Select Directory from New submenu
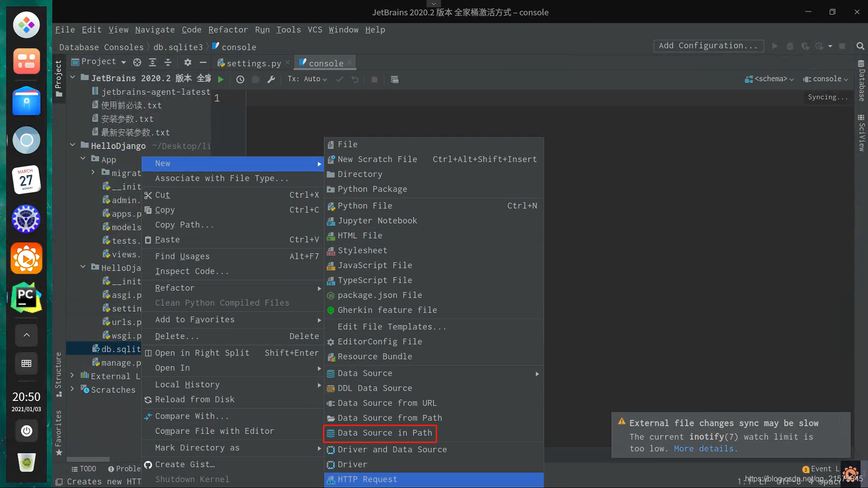This screenshot has width=868, height=488. [434, 174]
